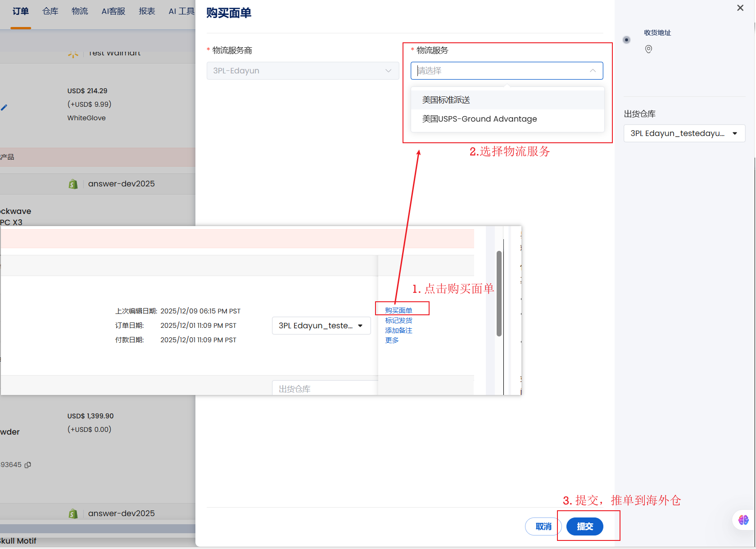The height and width of the screenshot is (549, 756).
Task: Click the vertical scrollbar in the inset
Action: click(499, 294)
